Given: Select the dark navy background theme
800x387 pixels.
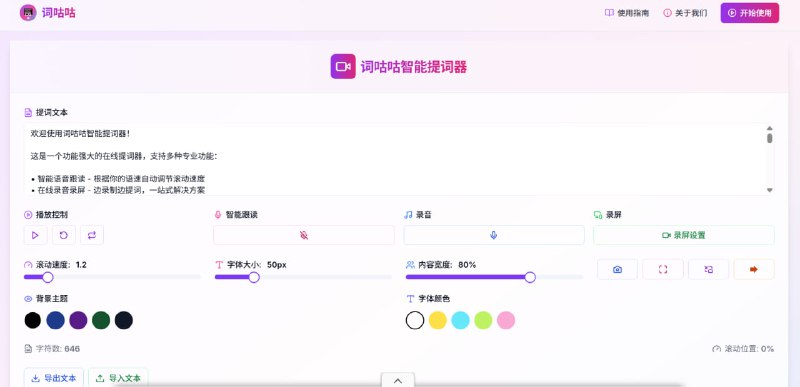Looking at the screenshot, I should tap(124, 320).
